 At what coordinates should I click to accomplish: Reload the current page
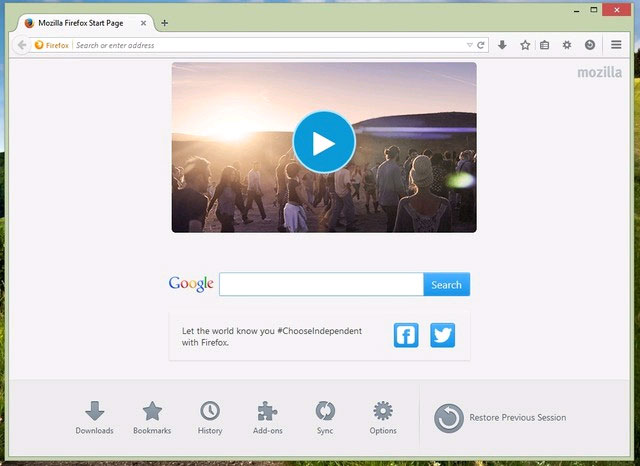tap(481, 45)
